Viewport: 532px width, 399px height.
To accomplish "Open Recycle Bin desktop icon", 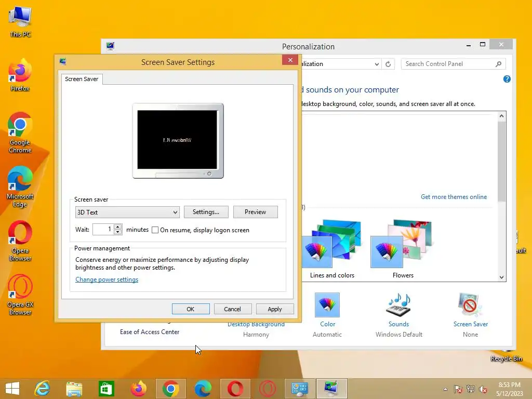I will click(x=506, y=356).
